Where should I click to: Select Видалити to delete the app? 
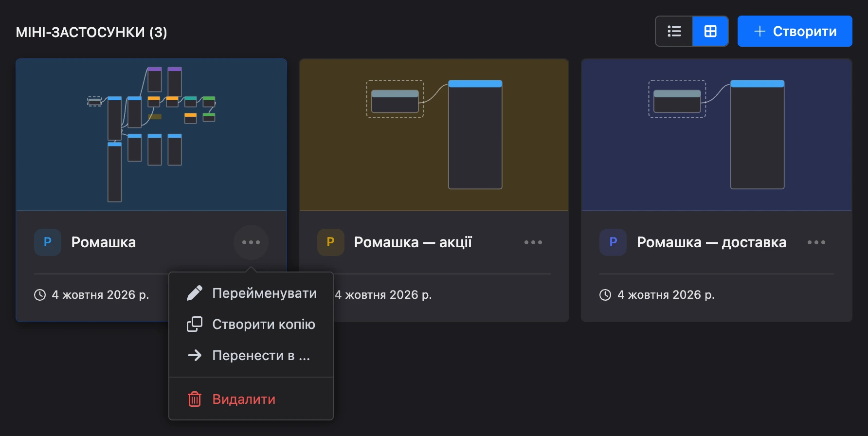click(x=251, y=399)
